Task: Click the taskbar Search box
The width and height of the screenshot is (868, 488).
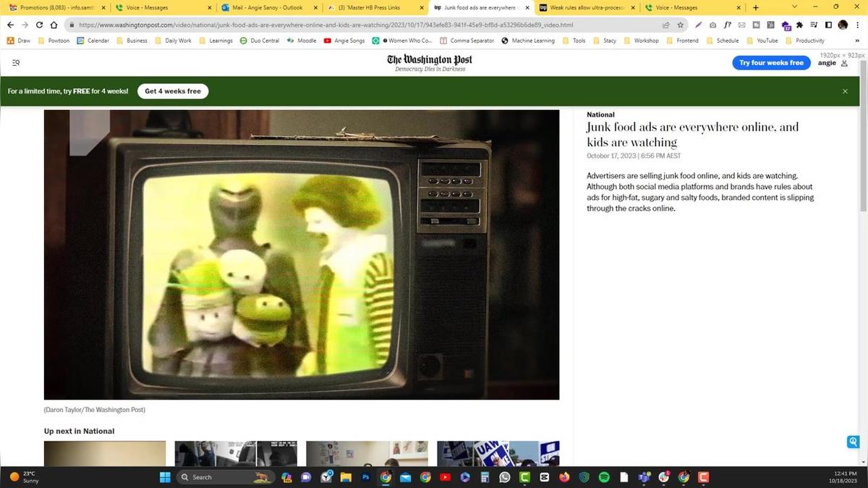Action: (225, 477)
